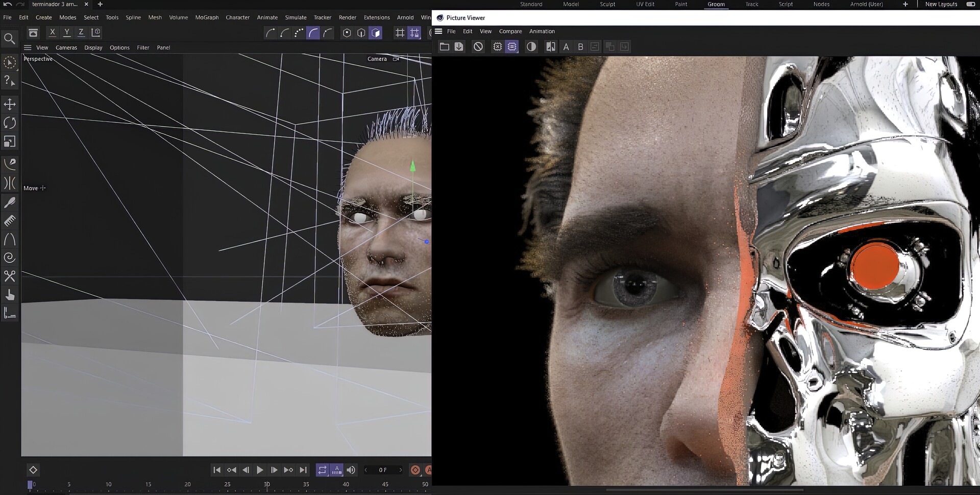The image size is (980, 495).
Task: Select the Rotate tool
Action: (10, 123)
